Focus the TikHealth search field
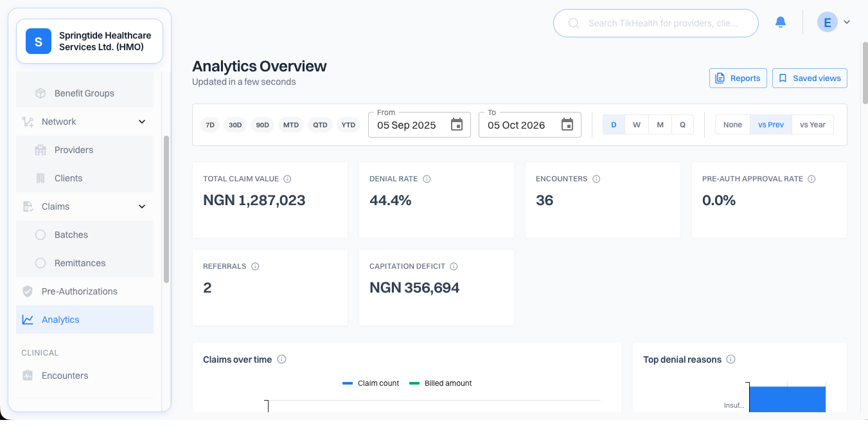The height and width of the screenshot is (427, 868). (x=656, y=23)
